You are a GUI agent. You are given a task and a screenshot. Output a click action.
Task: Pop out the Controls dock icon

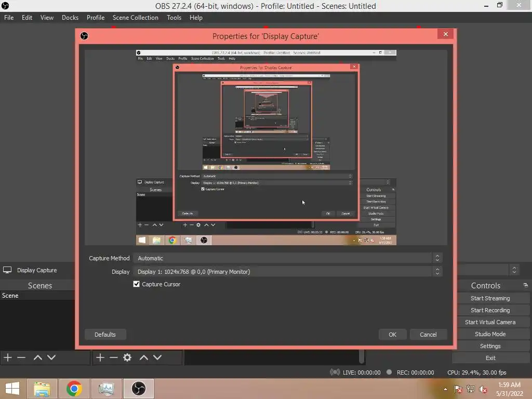pos(526,285)
